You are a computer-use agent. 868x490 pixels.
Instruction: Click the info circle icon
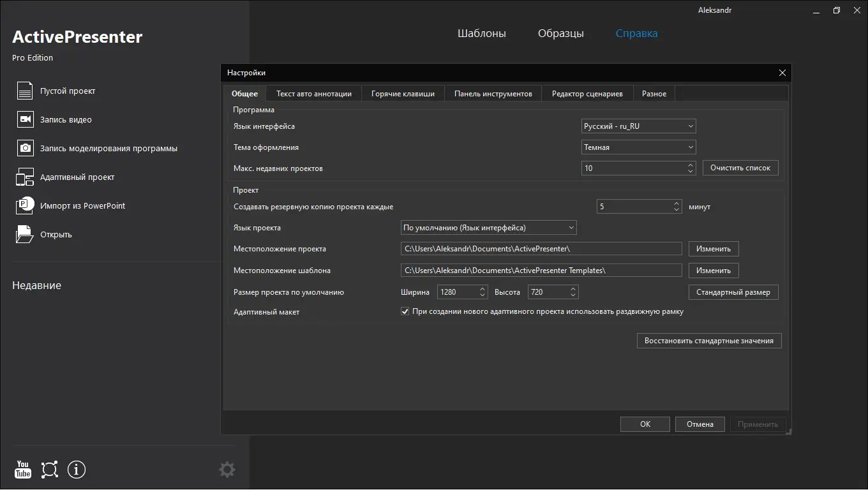(77, 470)
